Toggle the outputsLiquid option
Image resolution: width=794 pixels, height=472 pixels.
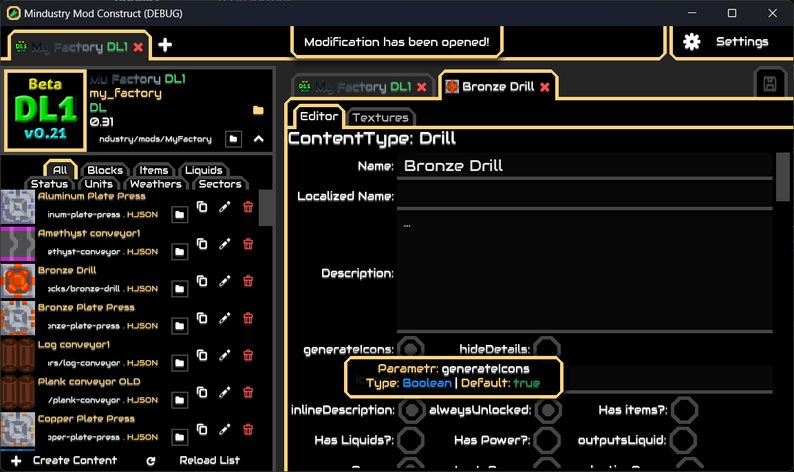[684, 440]
